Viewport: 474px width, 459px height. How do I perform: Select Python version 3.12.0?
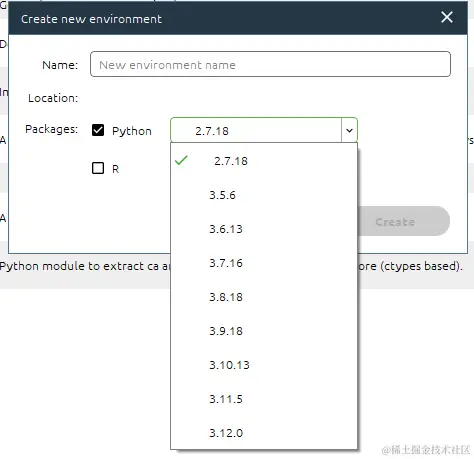coord(264,433)
